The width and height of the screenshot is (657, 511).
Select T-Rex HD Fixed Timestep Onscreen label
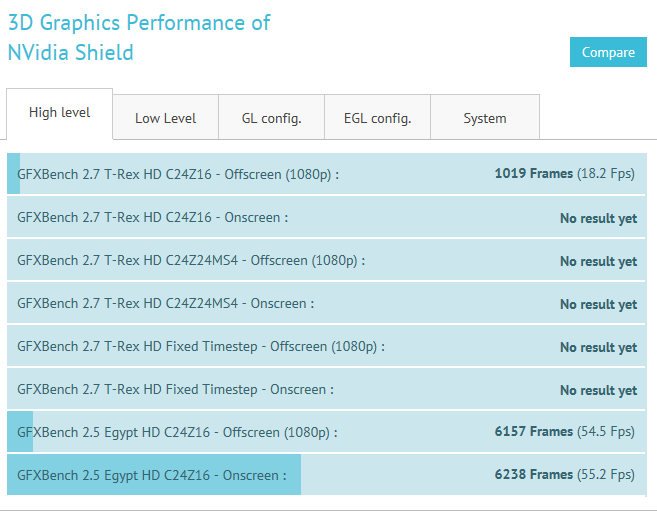point(175,390)
